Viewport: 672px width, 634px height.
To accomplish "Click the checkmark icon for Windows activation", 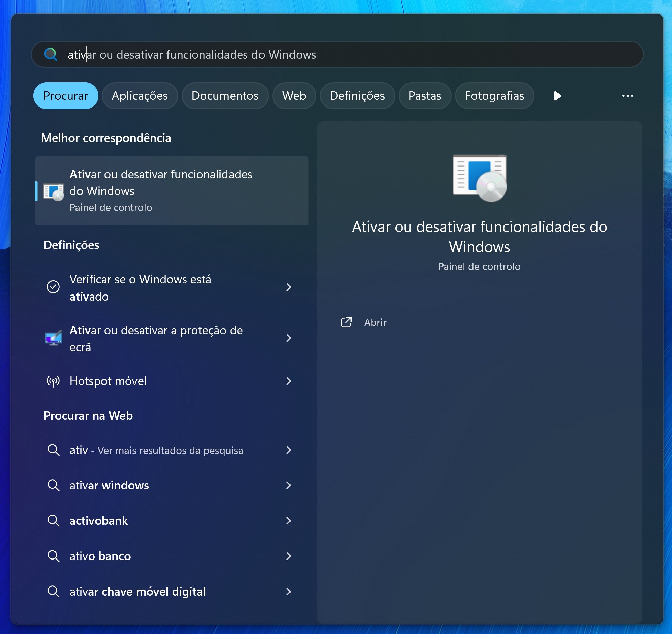I will pyautogui.click(x=53, y=287).
